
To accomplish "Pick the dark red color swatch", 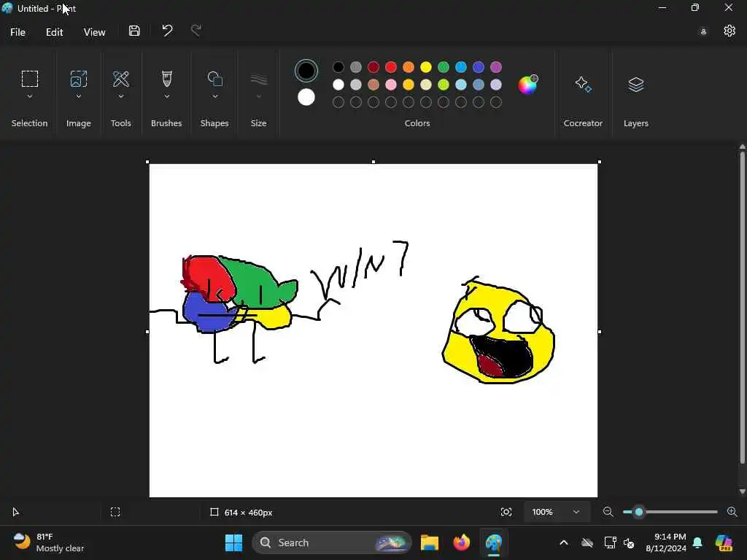I will coord(373,67).
